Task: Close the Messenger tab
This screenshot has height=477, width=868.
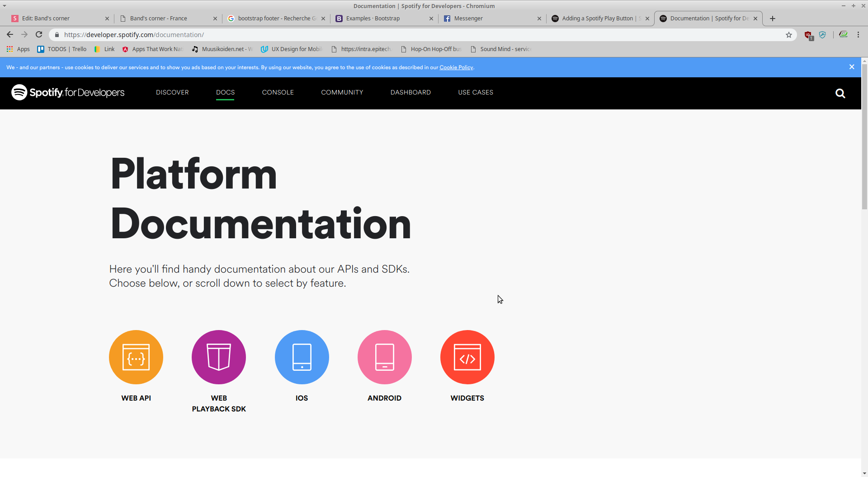Action: pyautogui.click(x=539, y=19)
